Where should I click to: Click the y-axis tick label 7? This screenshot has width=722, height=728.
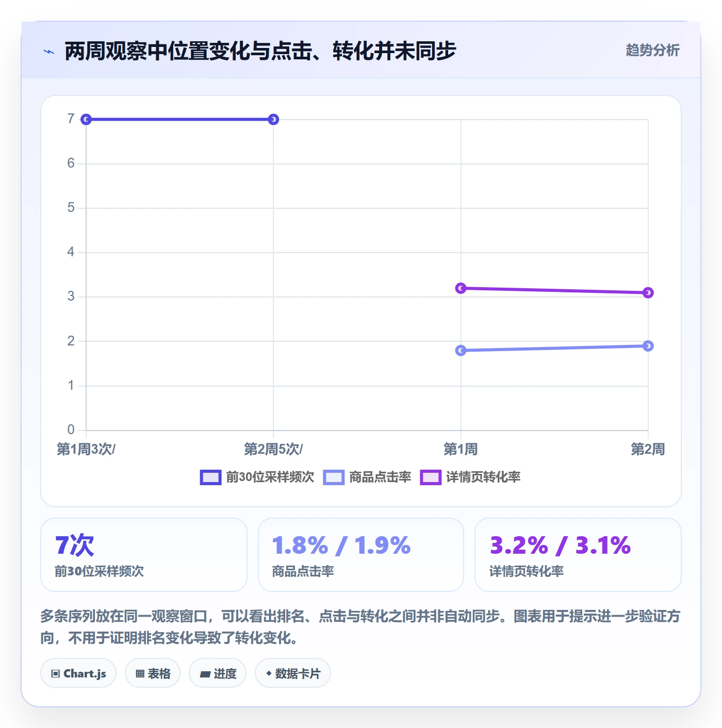pos(71,119)
